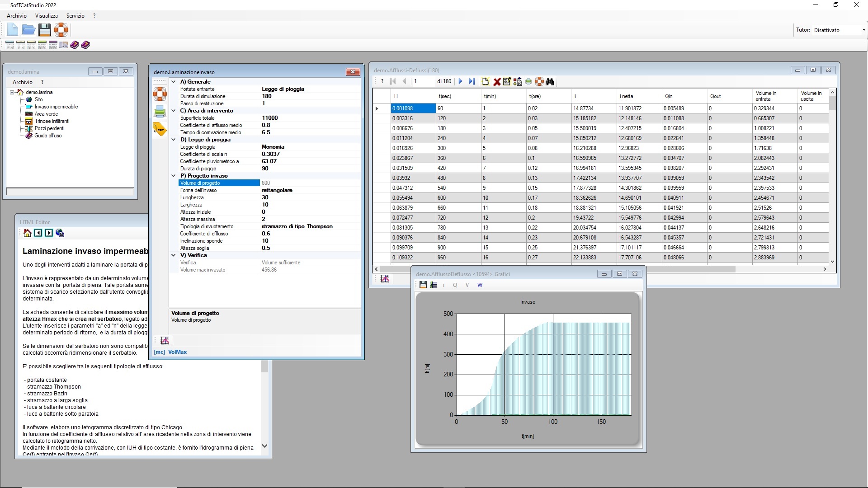
Task: Open the Servizio menu
Action: pos(75,16)
